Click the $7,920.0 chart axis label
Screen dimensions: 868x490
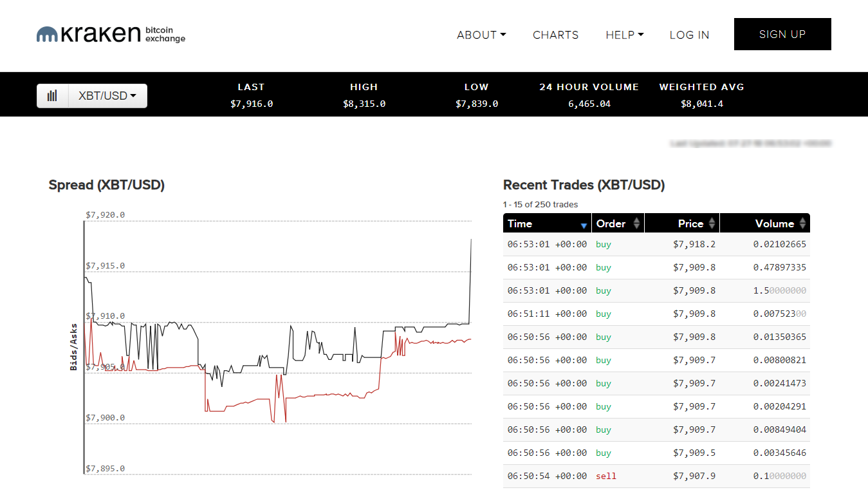click(x=106, y=215)
